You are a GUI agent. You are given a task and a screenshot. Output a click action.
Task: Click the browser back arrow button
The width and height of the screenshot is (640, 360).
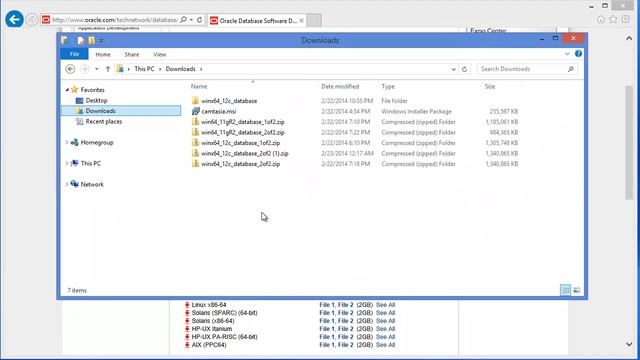tap(14, 19)
